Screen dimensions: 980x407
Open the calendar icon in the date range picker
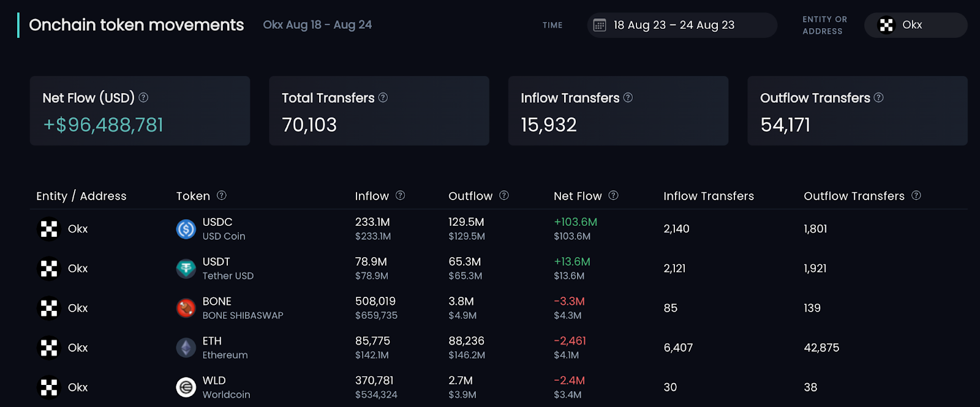point(600,25)
